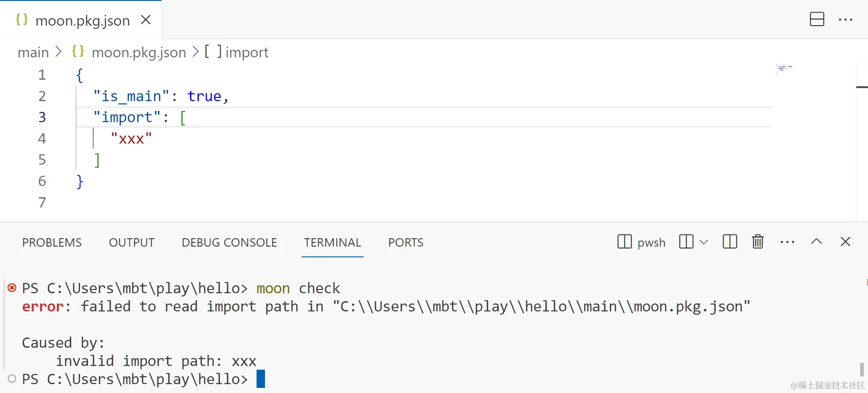
Task: Click the JSON file icon on the tab
Action: 22,20
